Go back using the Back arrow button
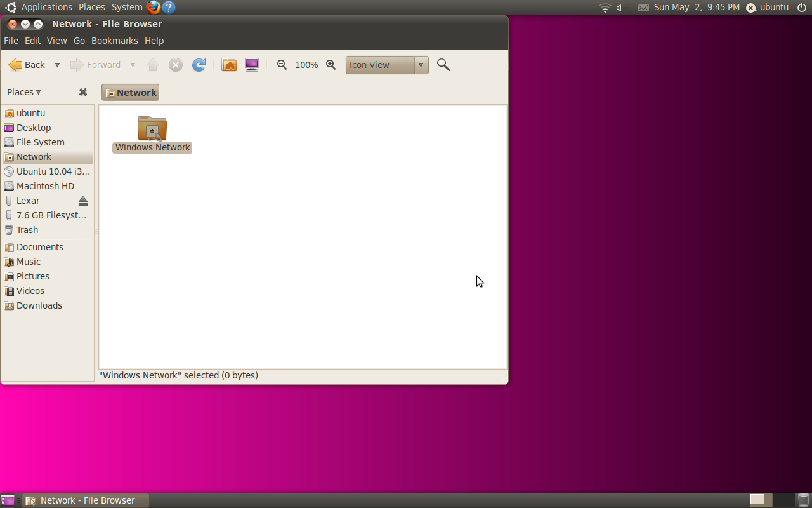Viewport: 812px width, 508px height. 27,65
